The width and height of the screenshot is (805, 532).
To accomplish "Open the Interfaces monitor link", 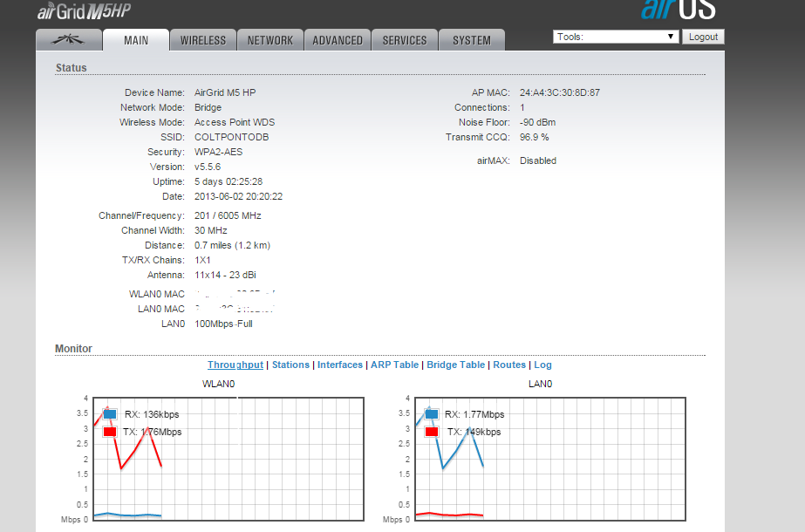I will point(340,365).
